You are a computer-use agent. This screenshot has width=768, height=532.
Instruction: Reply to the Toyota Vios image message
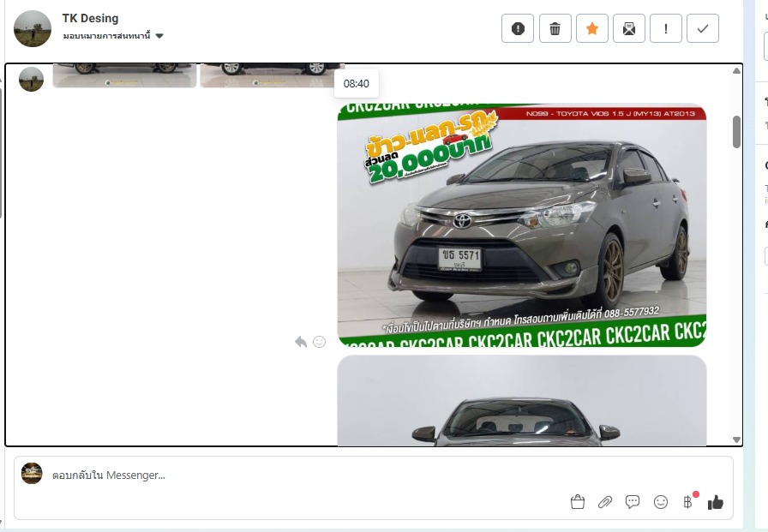pos(301,342)
